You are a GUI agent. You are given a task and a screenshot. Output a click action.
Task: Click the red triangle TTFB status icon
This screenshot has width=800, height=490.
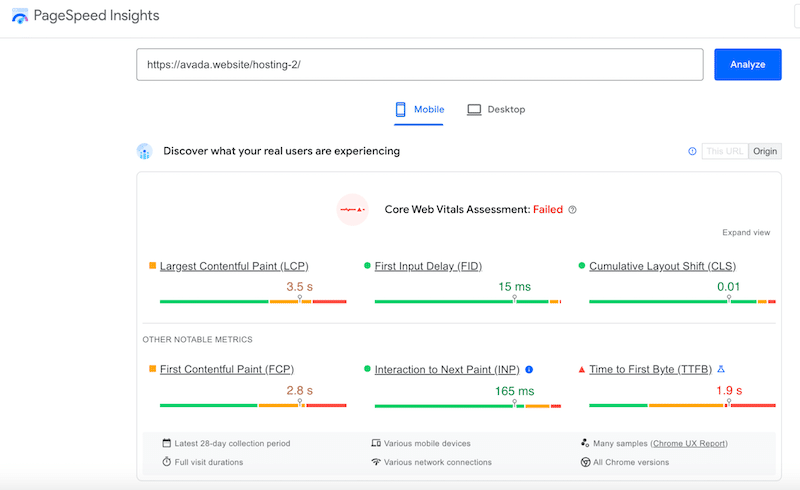coord(582,370)
